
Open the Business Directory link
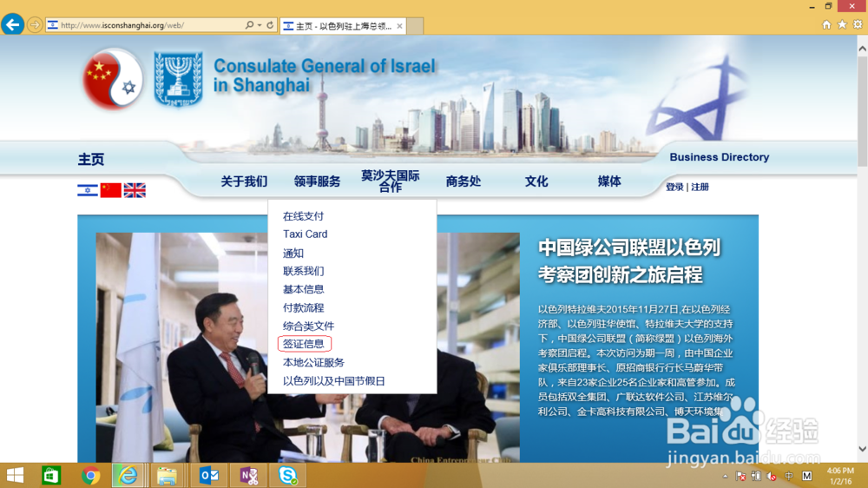click(719, 157)
